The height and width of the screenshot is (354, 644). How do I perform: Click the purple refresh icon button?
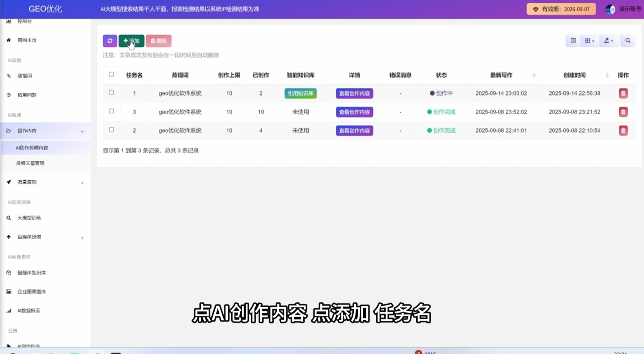coord(110,41)
